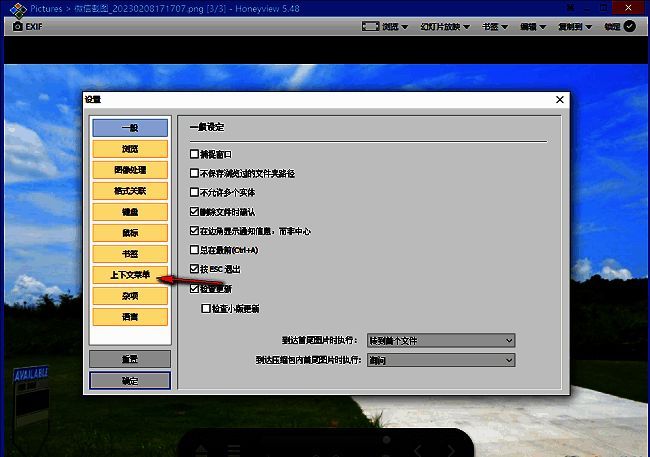Image resolution: width=650 pixels, height=457 pixels.
Task: Open the 编辑 dropdown in toolbar
Action: click(x=533, y=27)
